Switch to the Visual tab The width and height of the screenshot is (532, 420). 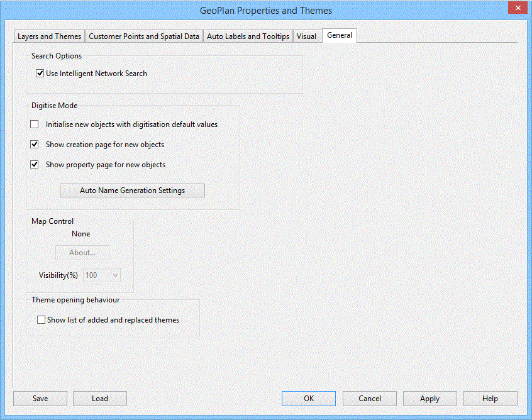pos(306,36)
